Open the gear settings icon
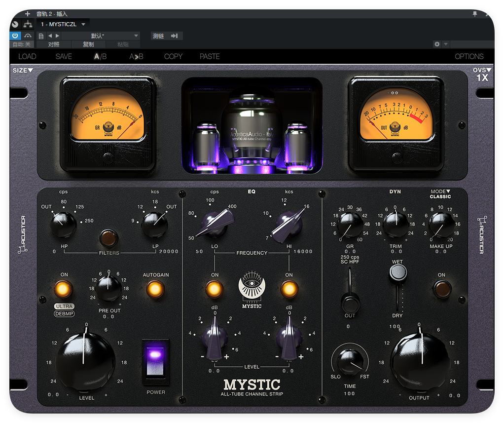Screen dimensions: 504x423 [437, 44]
